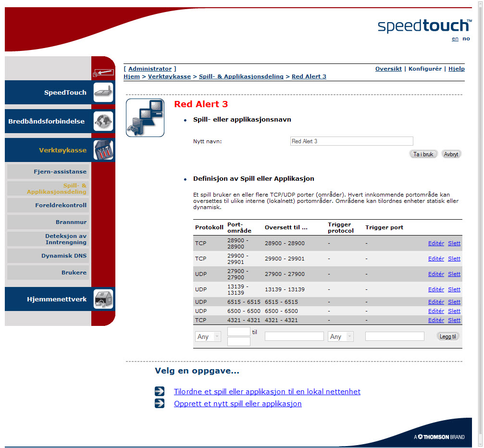This screenshot has height=448, width=484.
Task: Focus the Trigger port input field
Action: point(395,336)
